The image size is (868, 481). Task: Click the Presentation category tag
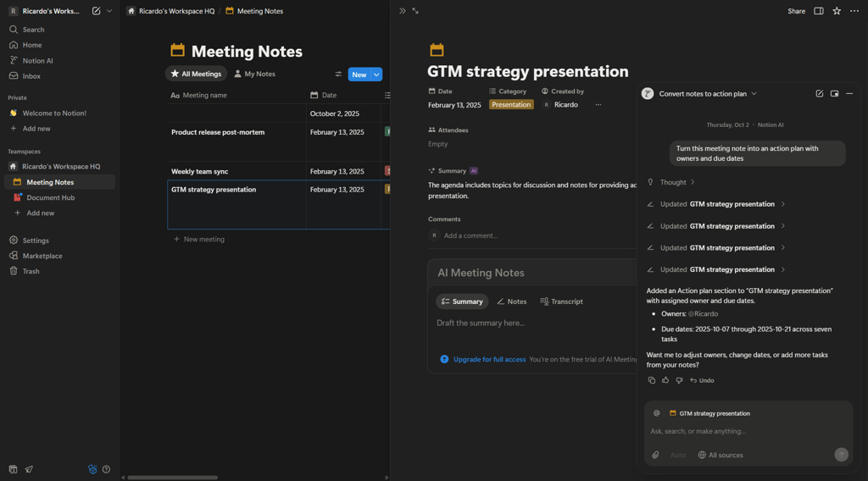click(x=511, y=104)
